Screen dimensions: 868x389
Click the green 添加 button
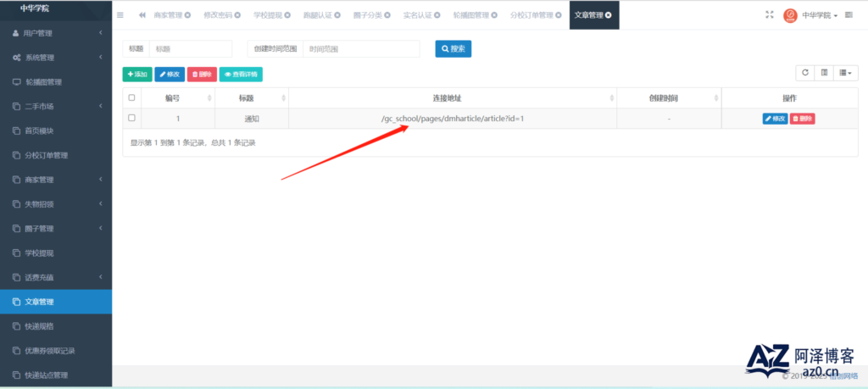pyautogui.click(x=137, y=75)
